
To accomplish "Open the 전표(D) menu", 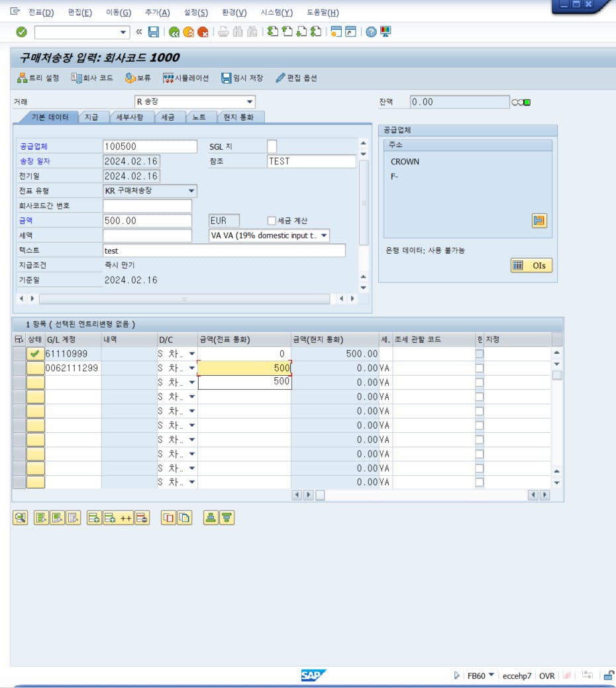I will click(41, 13).
